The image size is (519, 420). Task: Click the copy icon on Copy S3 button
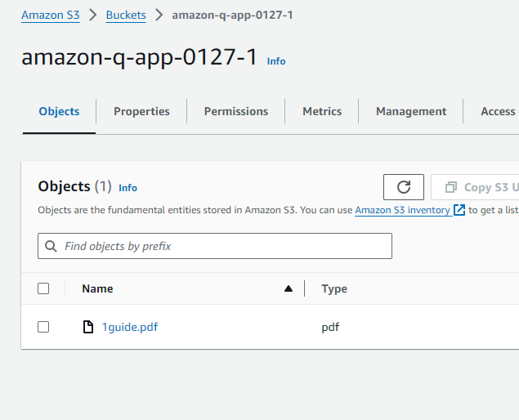click(x=450, y=187)
